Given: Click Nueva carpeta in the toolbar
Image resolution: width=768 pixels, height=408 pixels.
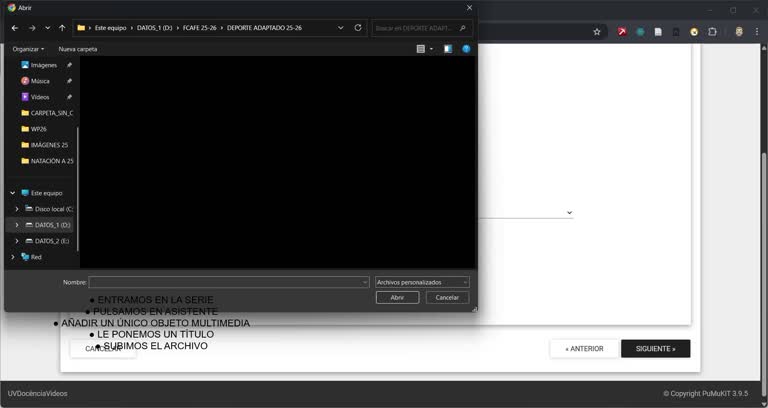Looking at the screenshot, I should (x=78, y=48).
